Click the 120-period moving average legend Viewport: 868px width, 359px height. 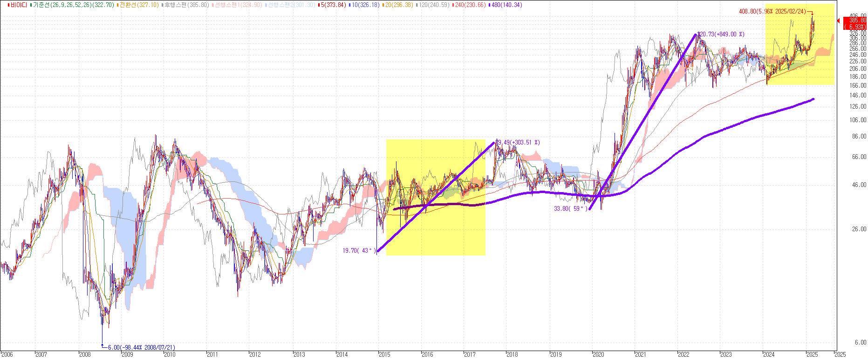pyautogui.click(x=432, y=5)
